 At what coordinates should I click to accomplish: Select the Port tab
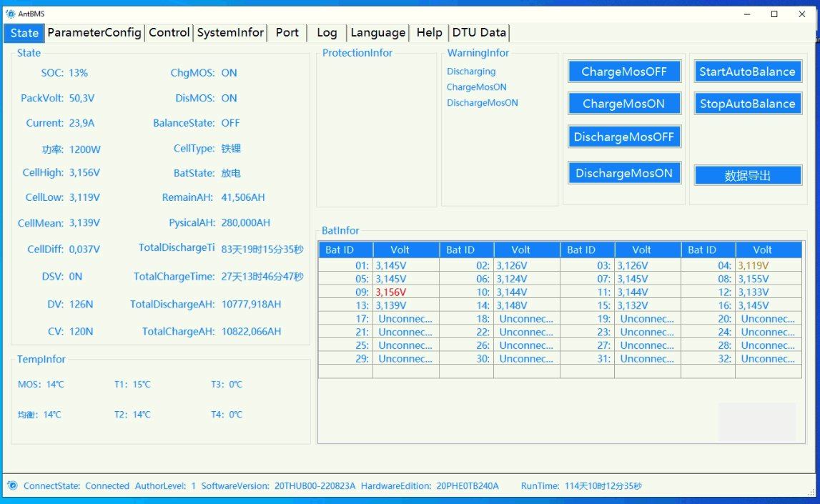coord(287,33)
